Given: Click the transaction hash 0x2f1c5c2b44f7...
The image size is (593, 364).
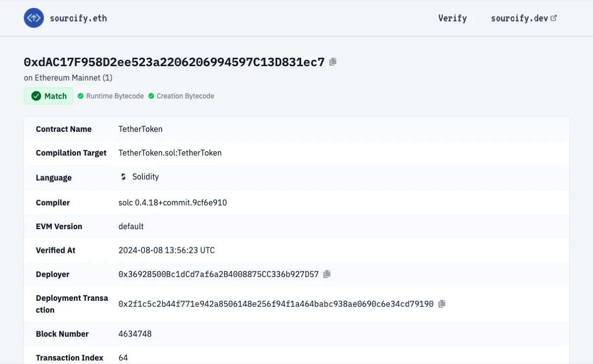Looking at the screenshot, I should (x=276, y=304).
